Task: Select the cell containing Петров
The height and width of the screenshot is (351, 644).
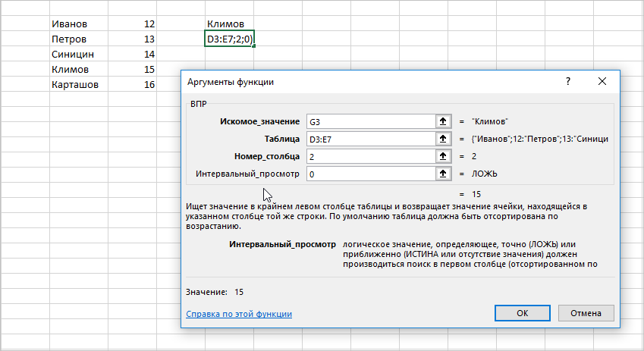Action: coord(76,39)
